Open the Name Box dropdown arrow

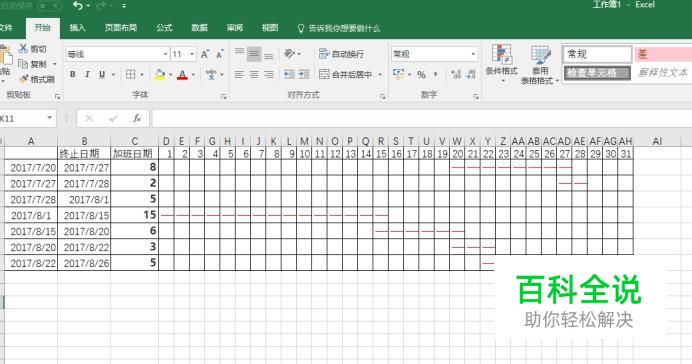[49, 118]
